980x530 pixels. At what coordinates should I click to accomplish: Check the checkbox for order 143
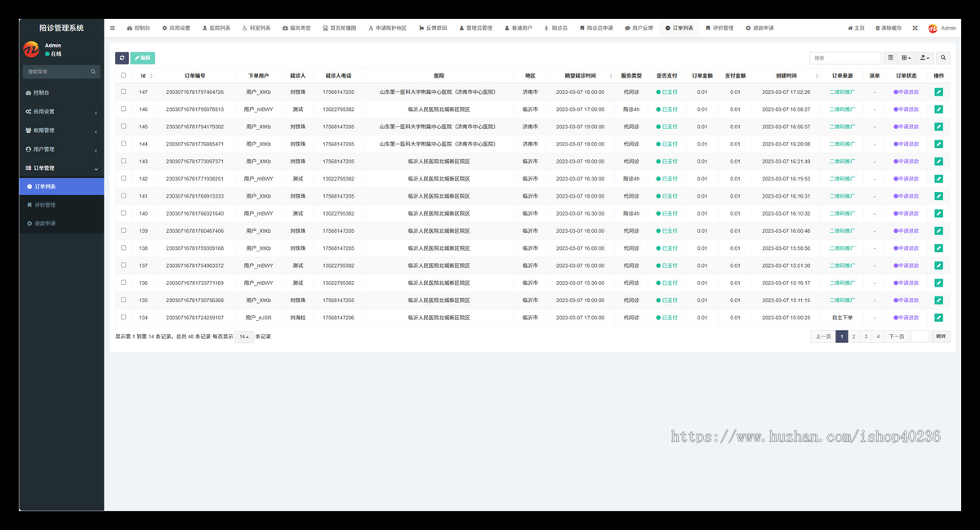pyautogui.click(x=123, y=161)
